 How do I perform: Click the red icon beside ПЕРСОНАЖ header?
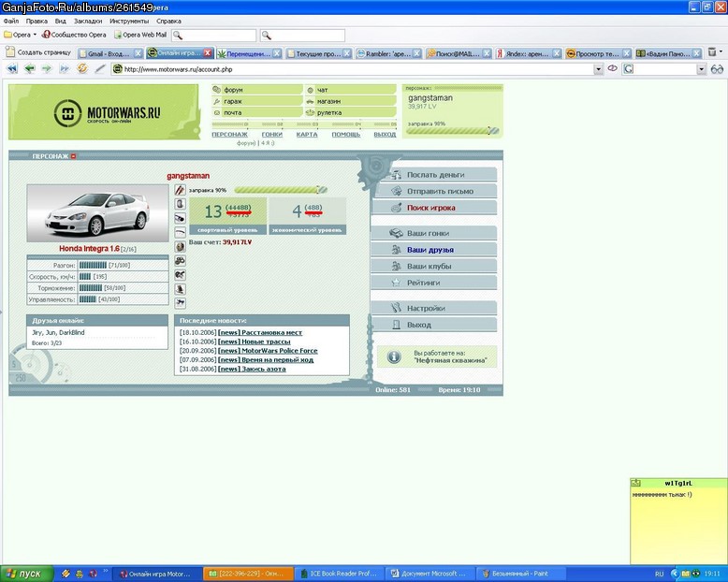pos(73,156)
